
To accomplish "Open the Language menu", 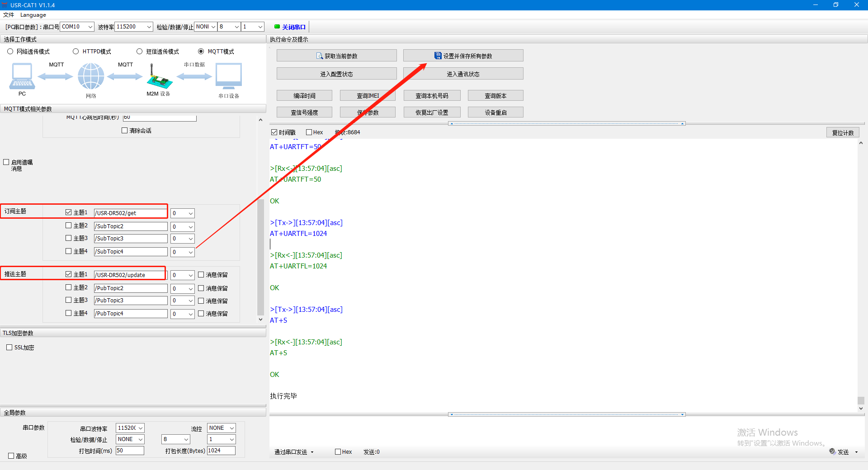I will point(33,15).
